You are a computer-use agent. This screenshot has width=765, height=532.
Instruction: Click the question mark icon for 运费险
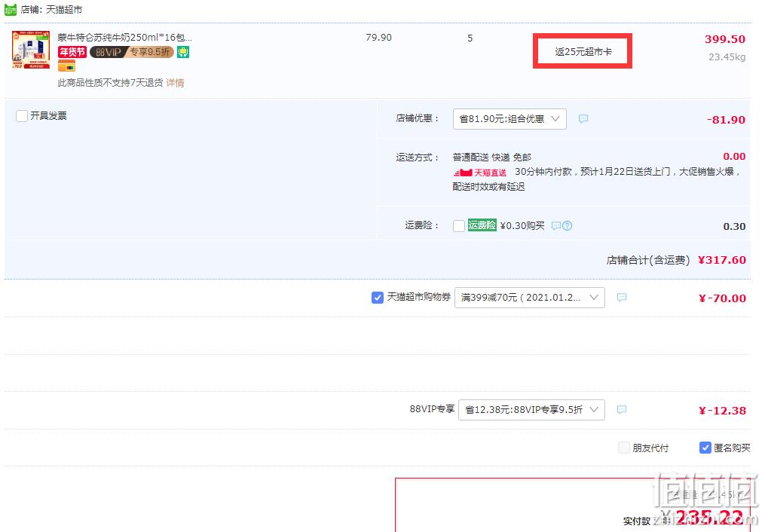[567, 226]
